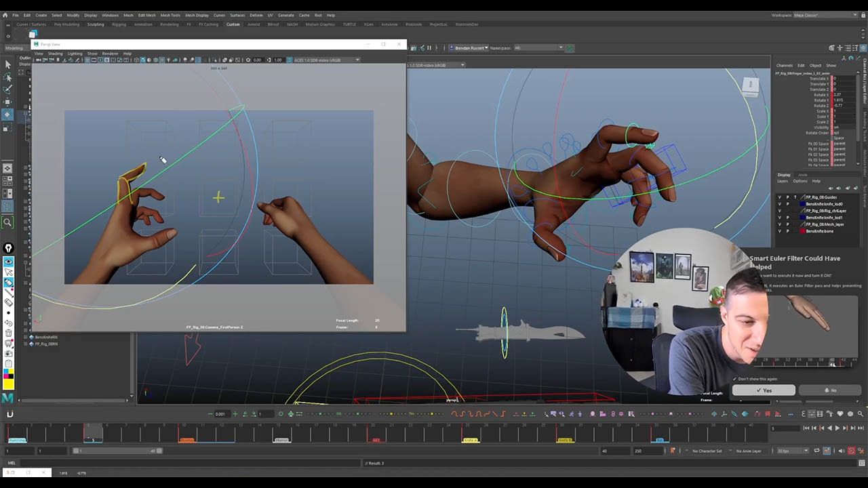Image resolution: width=868 pixels, height=488 pixels.
Task: Click No in Smart Euler Filter dialog
Action: click(x=831, y=390)
